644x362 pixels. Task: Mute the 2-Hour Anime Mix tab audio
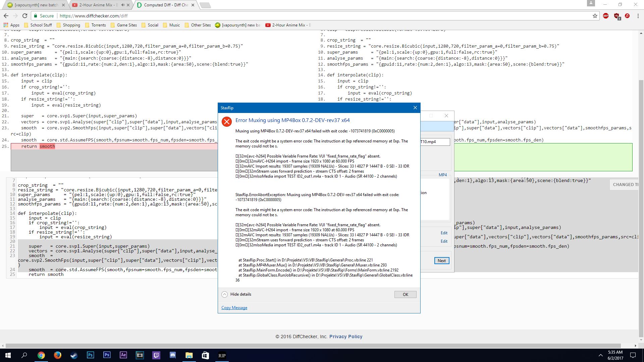click(123, 5)
